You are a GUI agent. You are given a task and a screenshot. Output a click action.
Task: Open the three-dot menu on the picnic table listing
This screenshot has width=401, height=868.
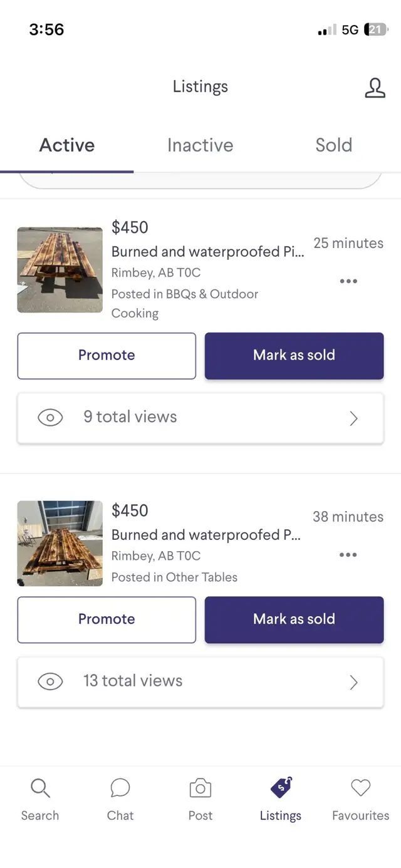348,281
